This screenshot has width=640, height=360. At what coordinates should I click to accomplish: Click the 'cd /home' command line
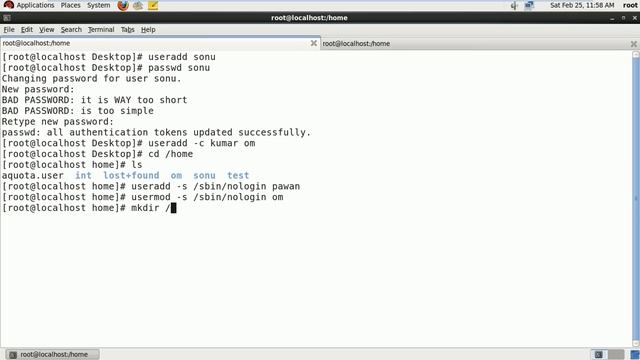pos(97,154)
